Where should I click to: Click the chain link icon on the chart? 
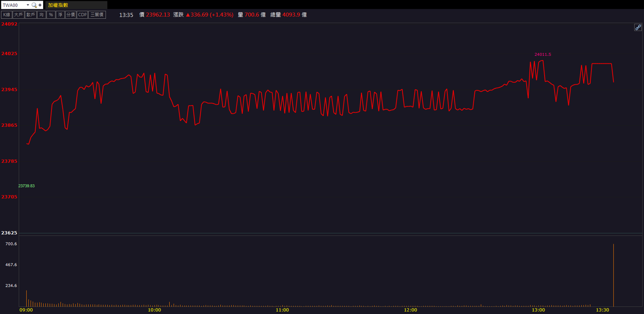(638, 27)
